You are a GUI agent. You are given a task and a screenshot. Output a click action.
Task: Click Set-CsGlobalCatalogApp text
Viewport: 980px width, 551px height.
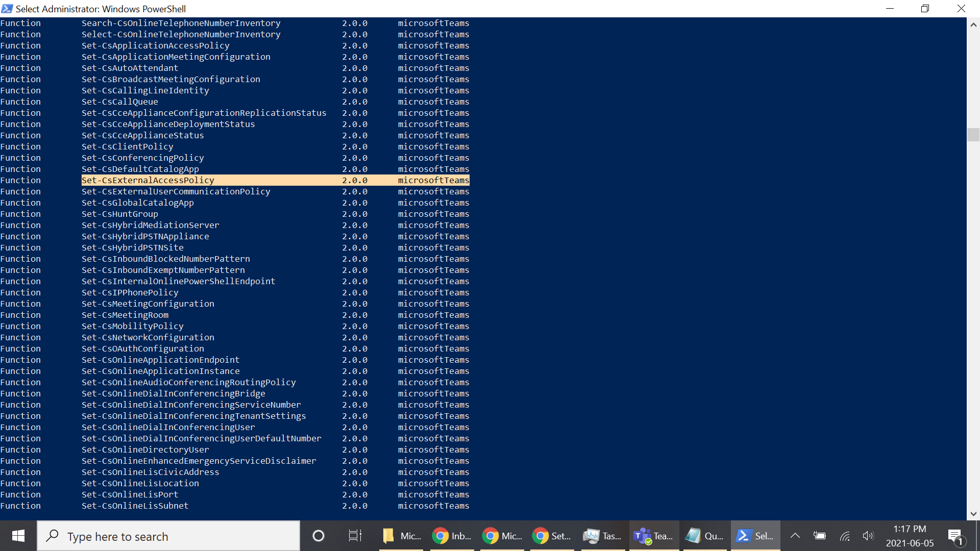(x=138, y=203)
